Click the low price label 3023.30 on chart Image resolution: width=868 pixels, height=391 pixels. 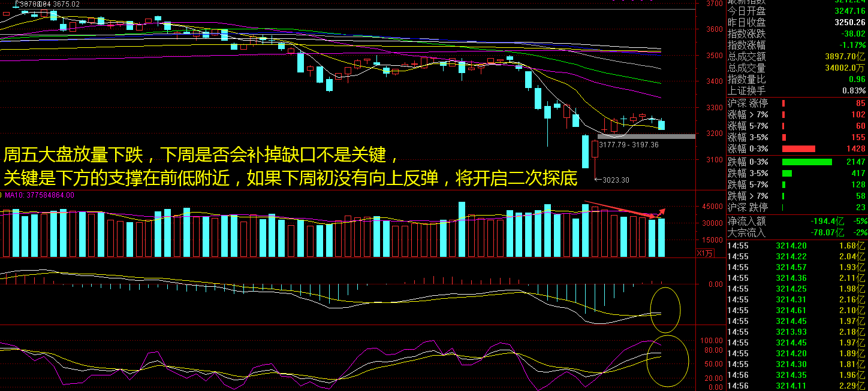coord(616,180)
